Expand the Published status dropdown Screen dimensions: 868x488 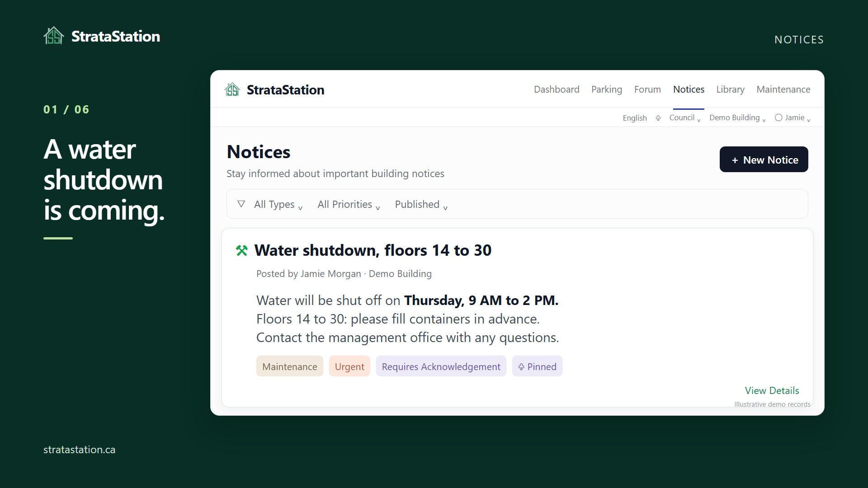[x=421, y=205]
